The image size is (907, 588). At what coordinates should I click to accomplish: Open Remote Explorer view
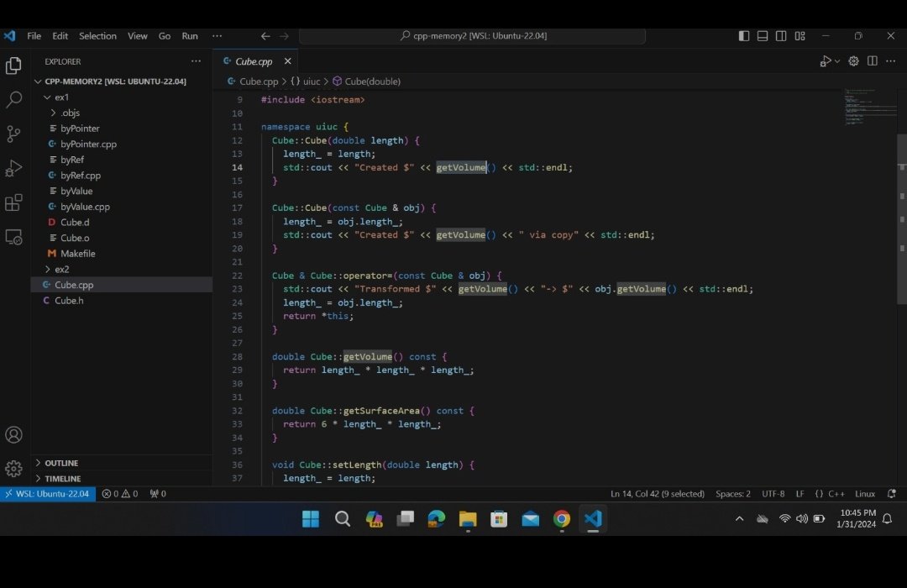tap(14, 237)
